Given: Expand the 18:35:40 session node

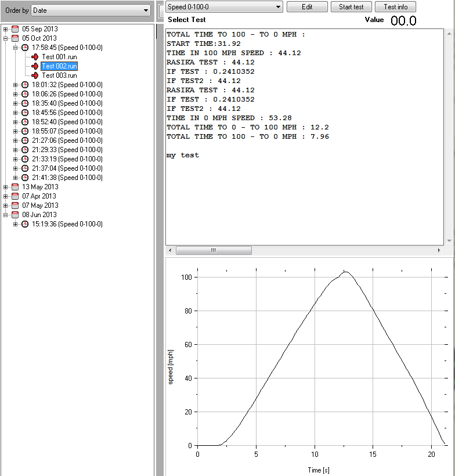Looking at the screenshot, I should [x=16, y=103].
